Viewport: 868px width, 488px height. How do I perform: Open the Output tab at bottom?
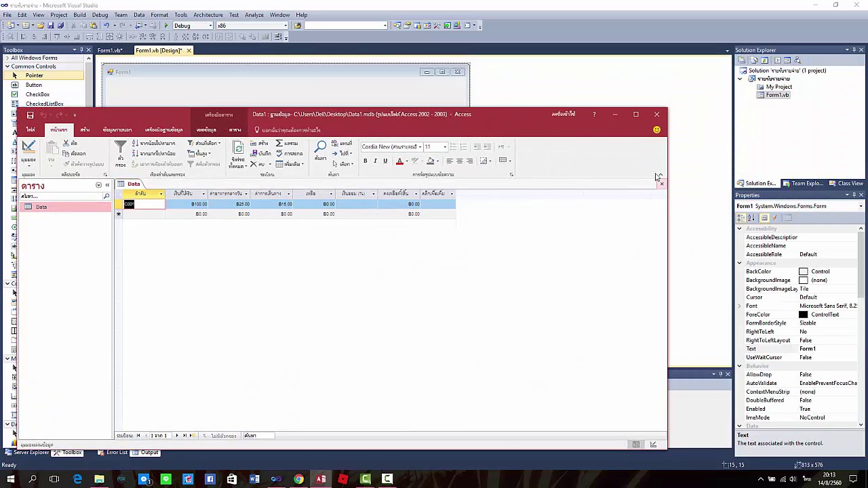[146, 452]
